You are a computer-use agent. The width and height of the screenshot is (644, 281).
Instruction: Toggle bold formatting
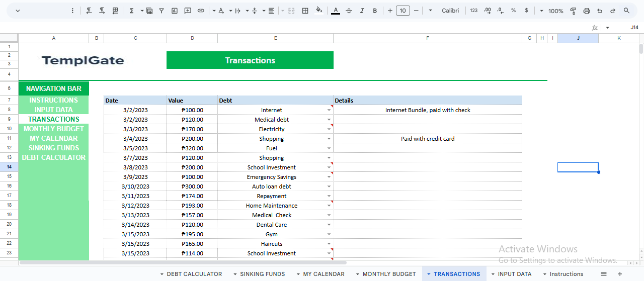pyautogui.click(x=375, y=11)
